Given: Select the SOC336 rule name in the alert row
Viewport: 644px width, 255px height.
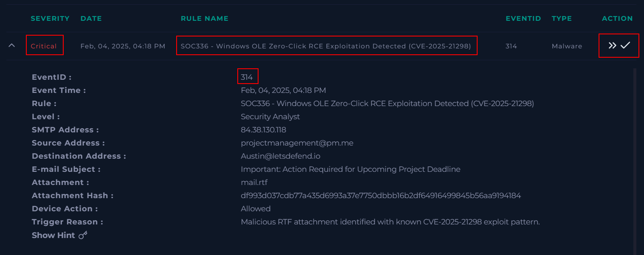Looking at the screenshot, I should [x=326, y=46].
